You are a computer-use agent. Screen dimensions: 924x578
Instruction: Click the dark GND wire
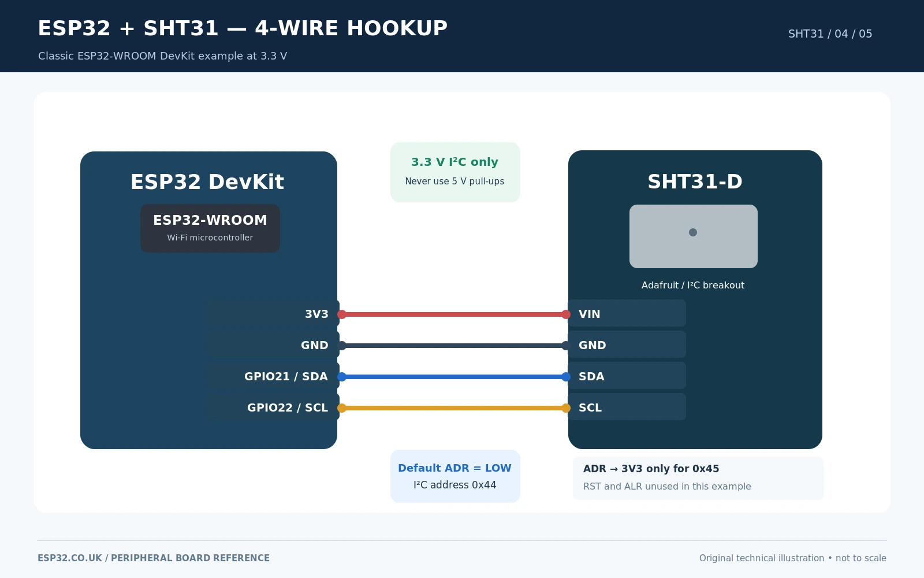[x=454, y=346]
